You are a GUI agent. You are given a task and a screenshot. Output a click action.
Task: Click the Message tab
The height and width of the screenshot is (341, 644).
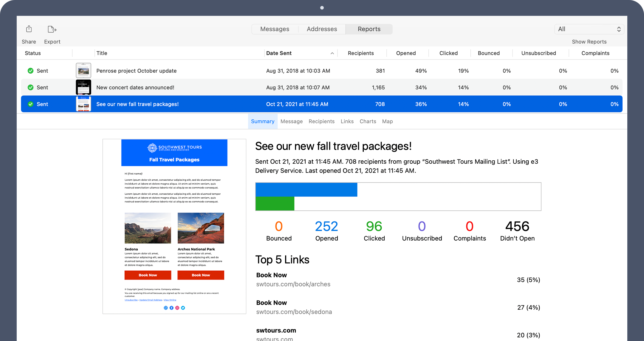[291, 121]
